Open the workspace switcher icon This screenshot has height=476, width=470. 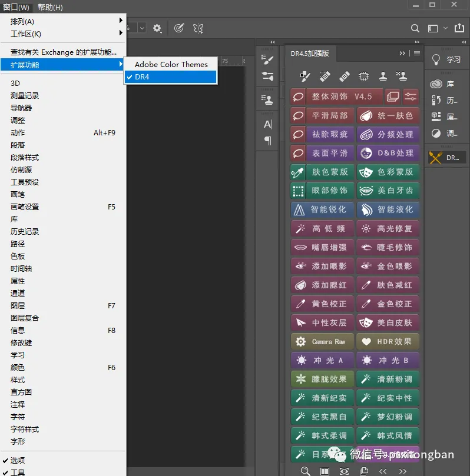(433, 28)
